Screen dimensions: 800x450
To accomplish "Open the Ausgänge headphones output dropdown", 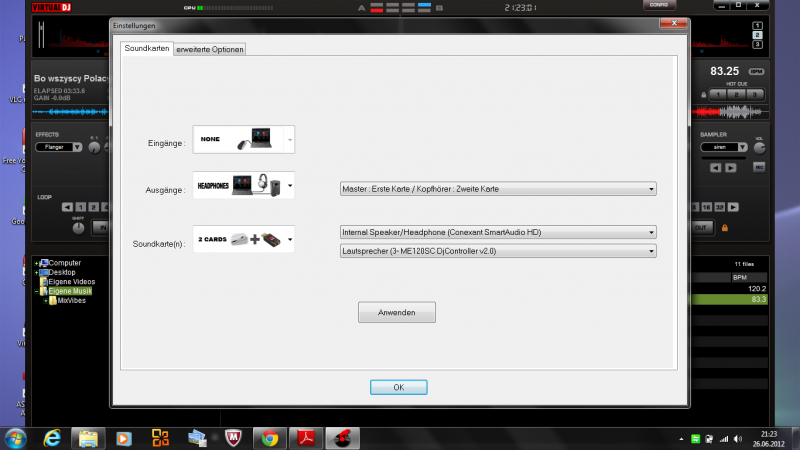I will point(290,186).
